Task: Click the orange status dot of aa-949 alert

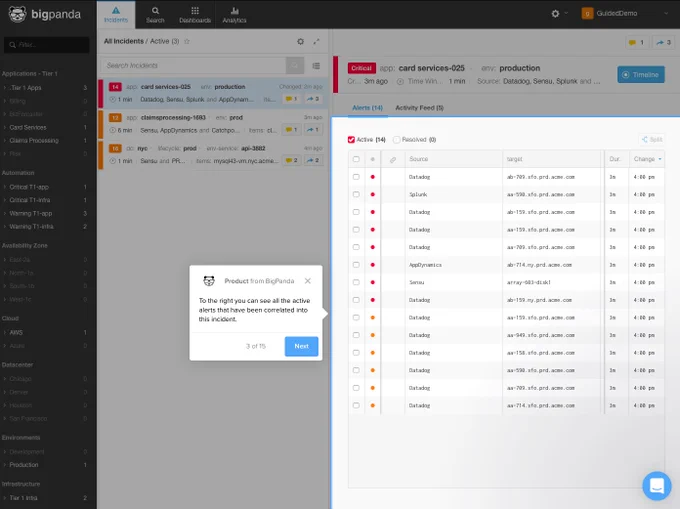Action: (373, 335)
